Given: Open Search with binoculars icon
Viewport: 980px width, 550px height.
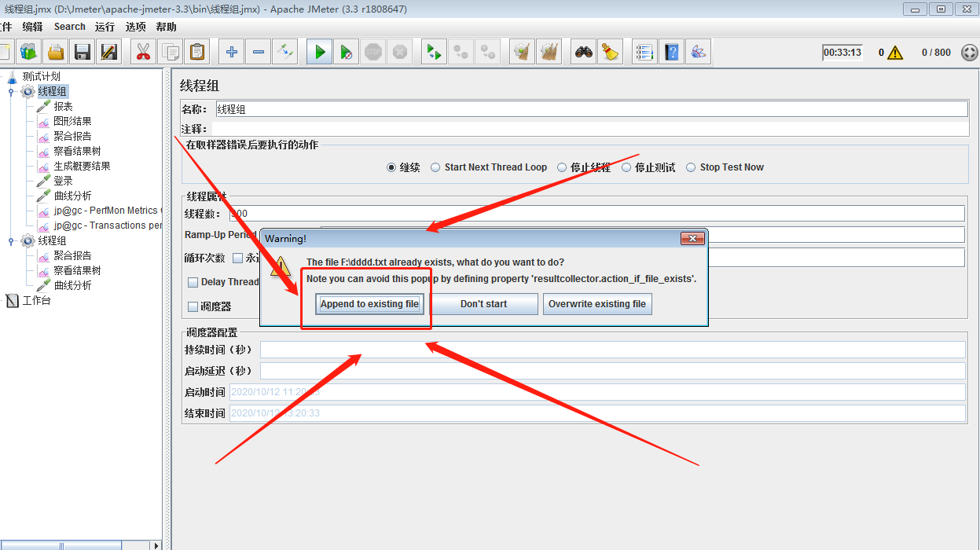Looking at the screenshot, I should [583, 53].
